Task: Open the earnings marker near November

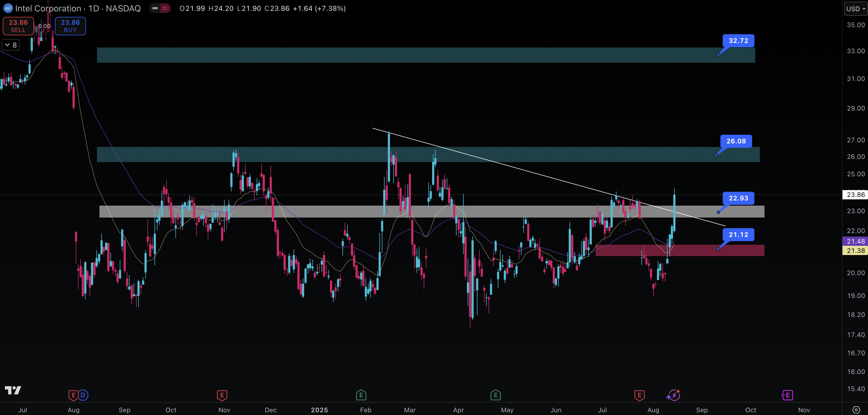Action: [x=222, y=395]
